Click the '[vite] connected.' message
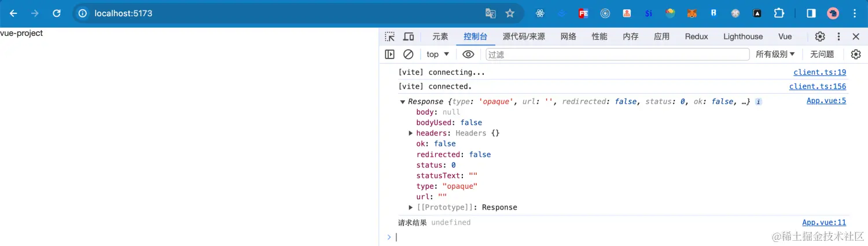The image size is (868, 246). click(435, 86)
